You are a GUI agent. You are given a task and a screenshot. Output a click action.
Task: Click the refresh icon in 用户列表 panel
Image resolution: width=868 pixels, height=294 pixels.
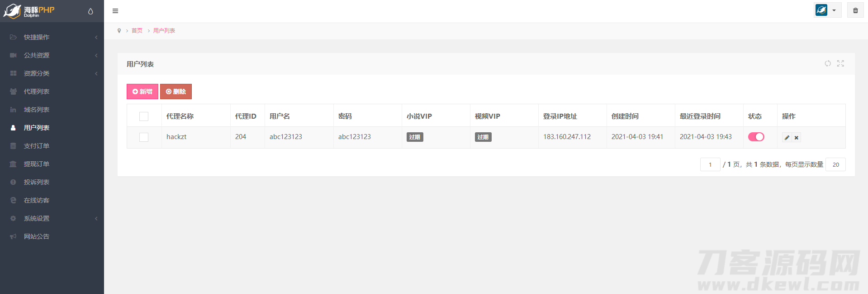coord(827,63)
